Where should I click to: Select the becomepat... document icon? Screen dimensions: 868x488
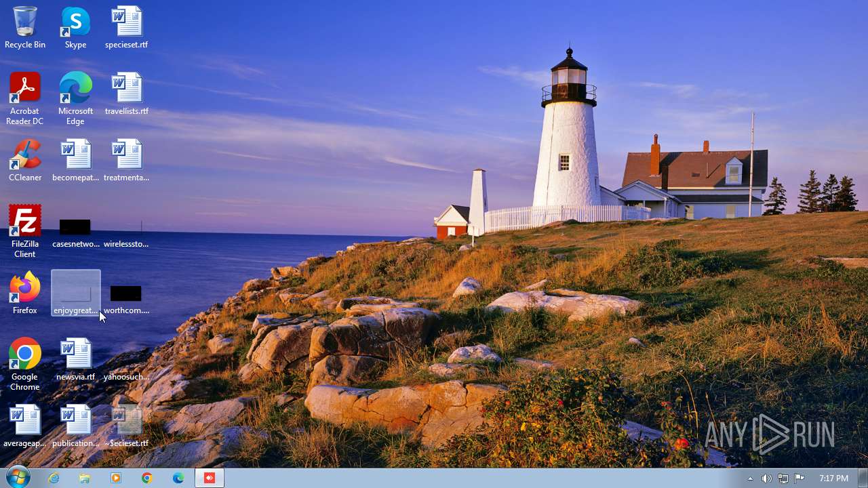pos(75,161)
